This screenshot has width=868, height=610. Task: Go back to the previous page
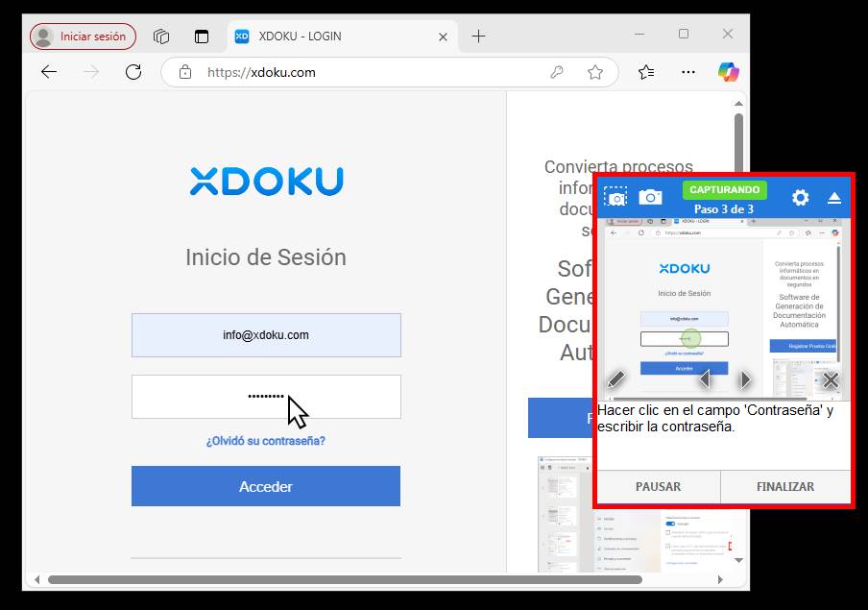pos(49,72)
